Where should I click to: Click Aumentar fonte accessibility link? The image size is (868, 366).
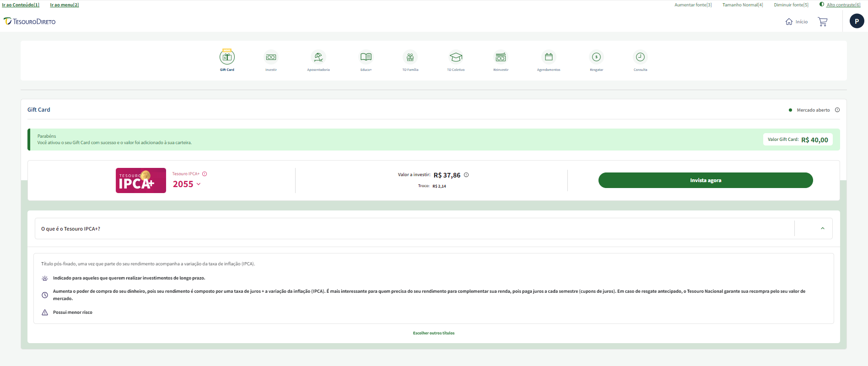coord(693,5)
